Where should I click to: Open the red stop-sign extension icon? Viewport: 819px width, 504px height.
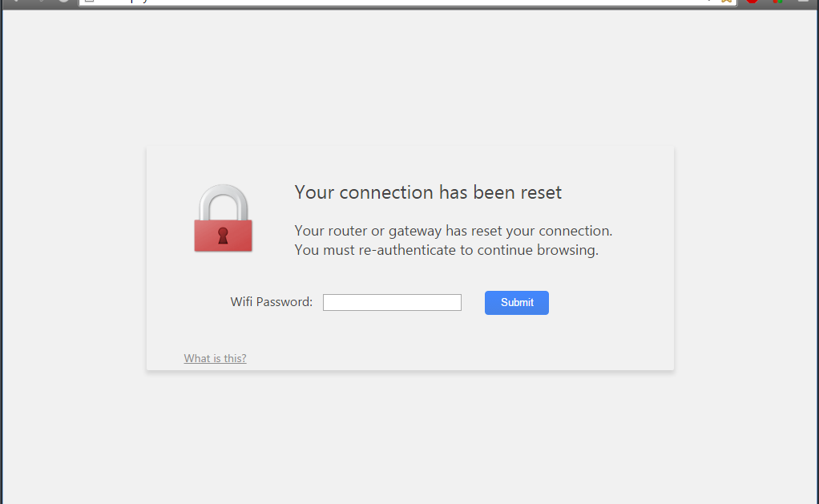click(x=752, y=2)
